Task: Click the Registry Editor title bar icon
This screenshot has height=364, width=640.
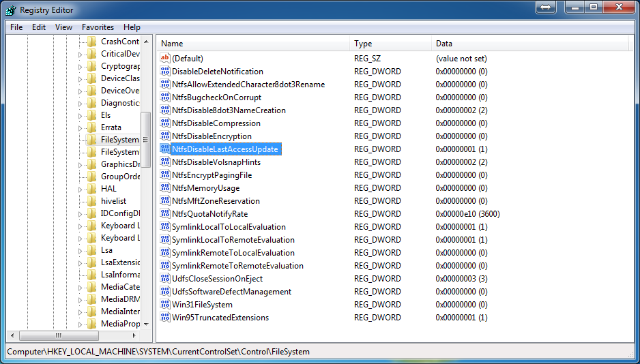Action: pos(10,10)
